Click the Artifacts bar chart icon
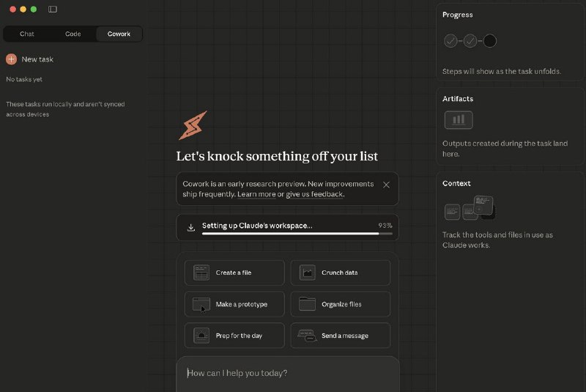The width and height of the screenshot is (586, 392). (459, 119)
